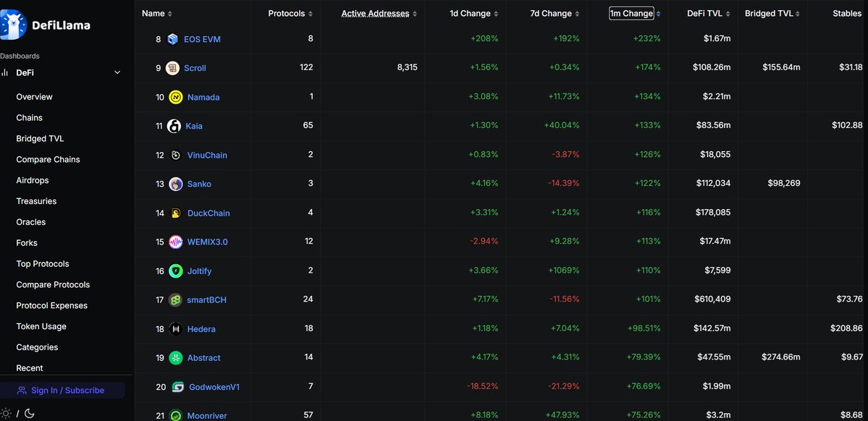Click the EOS EVM chain icon
Screen dimensions: 868x421
click(173, 39)
